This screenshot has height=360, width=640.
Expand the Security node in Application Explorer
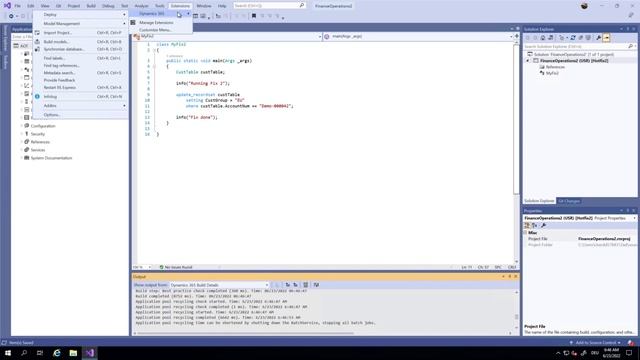click(x=22, y=134)
